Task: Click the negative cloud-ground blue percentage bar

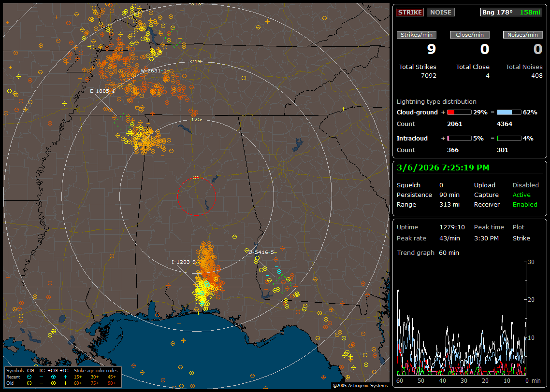Action: pos(509,112)
